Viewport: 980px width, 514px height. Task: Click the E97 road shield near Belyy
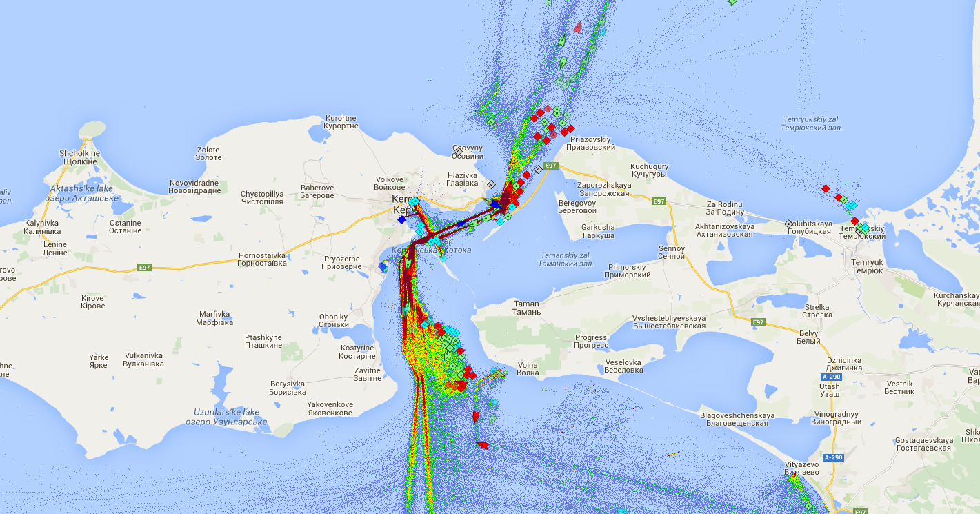click(x=759, y=322)
